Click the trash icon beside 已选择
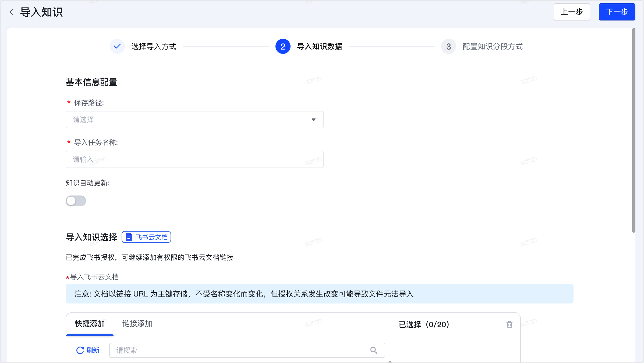Screen dimensions: 644x363 click(509, 324)
